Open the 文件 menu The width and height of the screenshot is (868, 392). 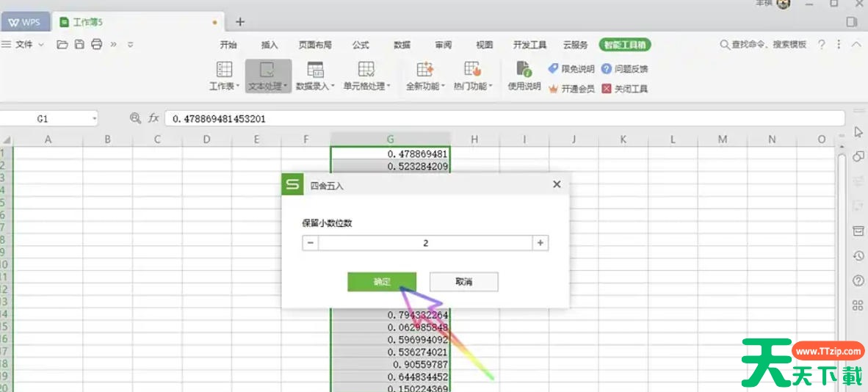point(23,44)
